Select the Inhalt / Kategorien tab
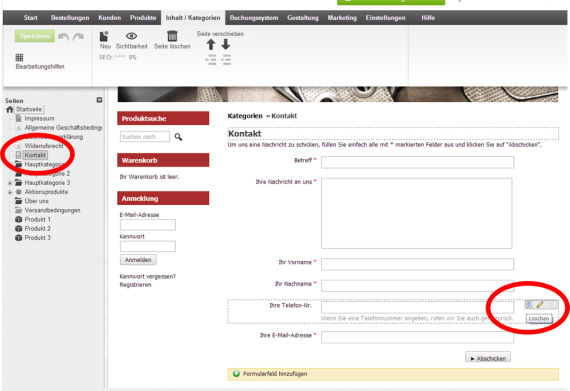Viewport: 570px width, 391px height. pos(193,18)
